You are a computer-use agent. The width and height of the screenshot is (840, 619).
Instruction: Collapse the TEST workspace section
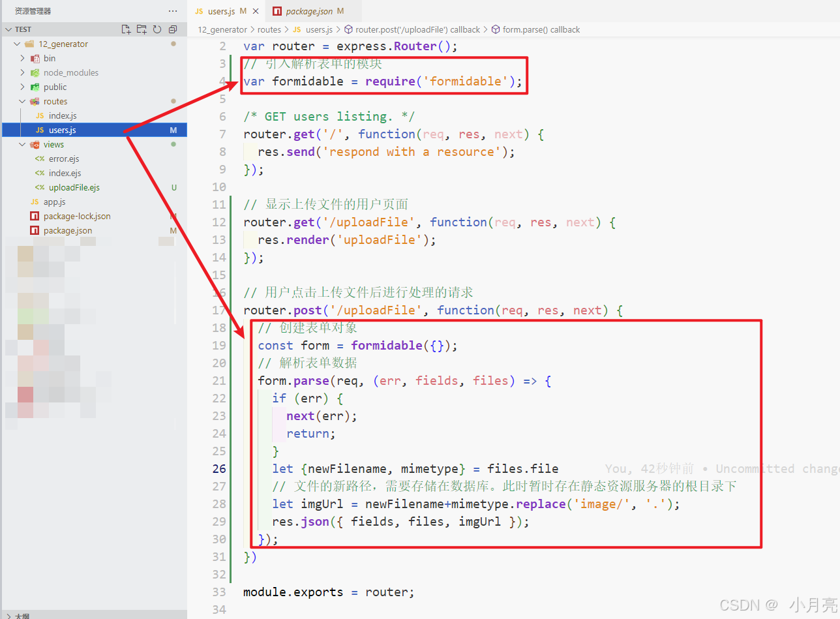point(8,29)
